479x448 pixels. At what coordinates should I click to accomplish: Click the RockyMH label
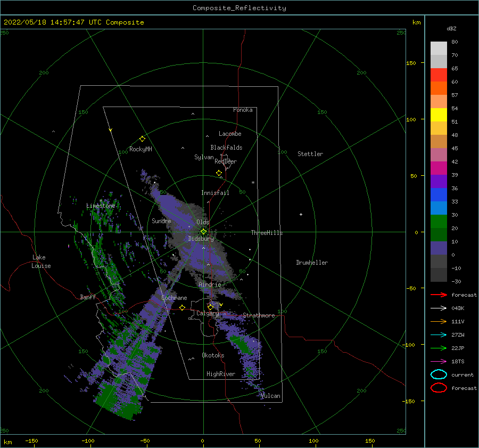(141, 149)
